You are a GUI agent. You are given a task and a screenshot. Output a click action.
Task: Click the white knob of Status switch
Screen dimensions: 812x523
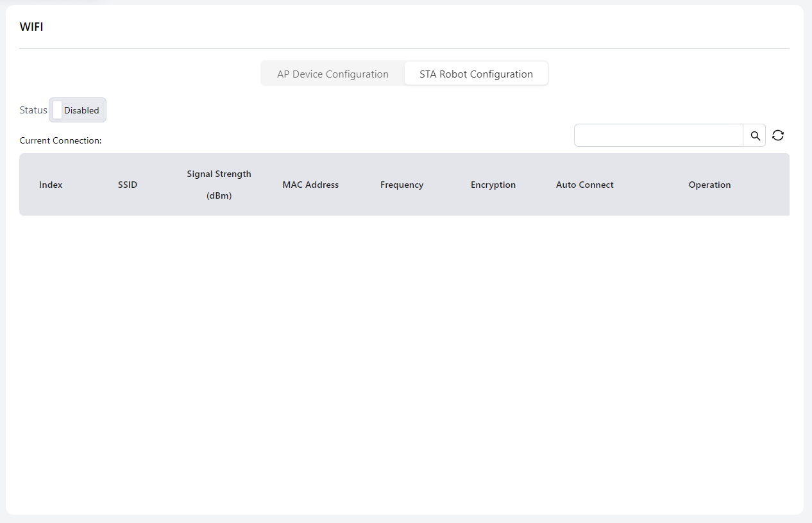coord(57,110)
